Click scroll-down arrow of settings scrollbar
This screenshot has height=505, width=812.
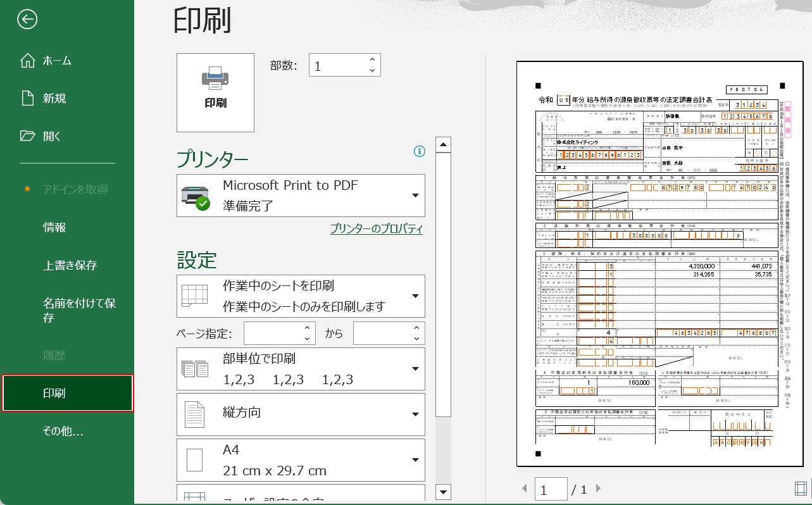tap(444, 492)
